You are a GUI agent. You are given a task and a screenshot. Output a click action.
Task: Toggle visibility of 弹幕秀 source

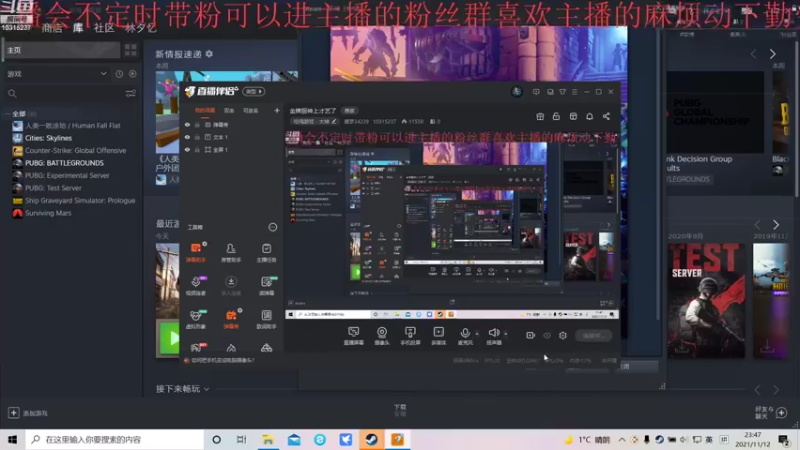click(x=187, y=124)
